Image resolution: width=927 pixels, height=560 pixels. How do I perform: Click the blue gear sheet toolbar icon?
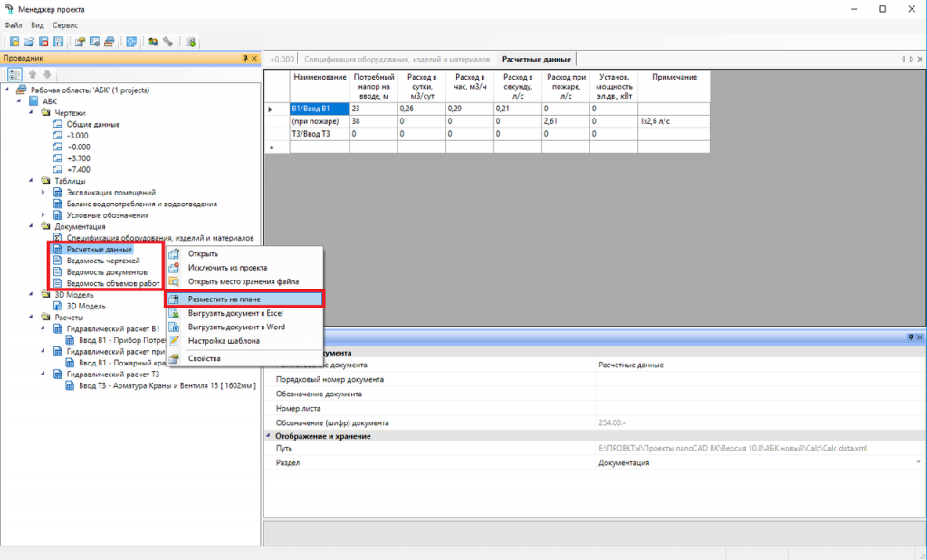click(x=131, y=42)
